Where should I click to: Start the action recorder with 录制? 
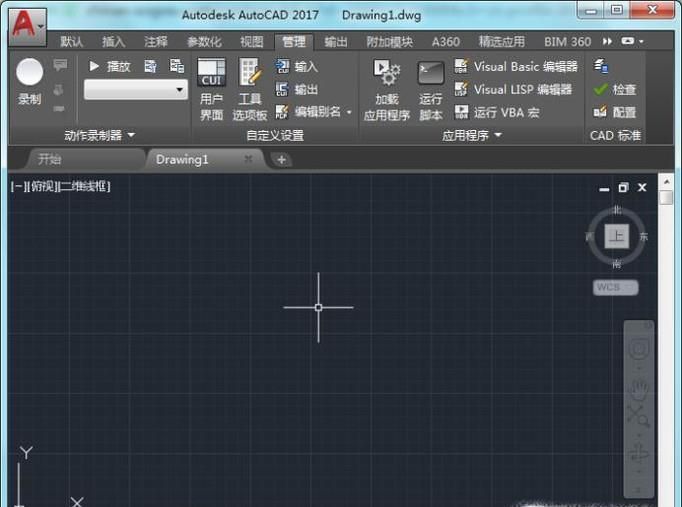tap(30, 81)
